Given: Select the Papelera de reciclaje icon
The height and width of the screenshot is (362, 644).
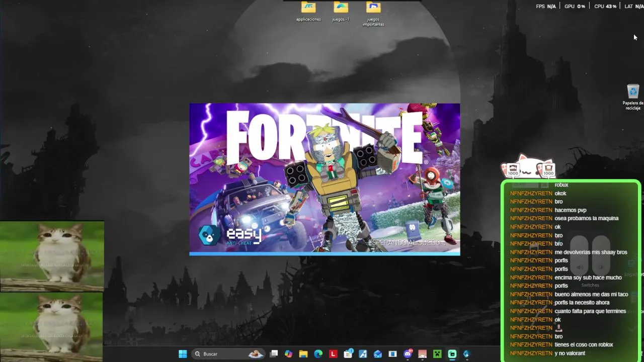Looking at the screenshot, I should [x=633, y=97].
